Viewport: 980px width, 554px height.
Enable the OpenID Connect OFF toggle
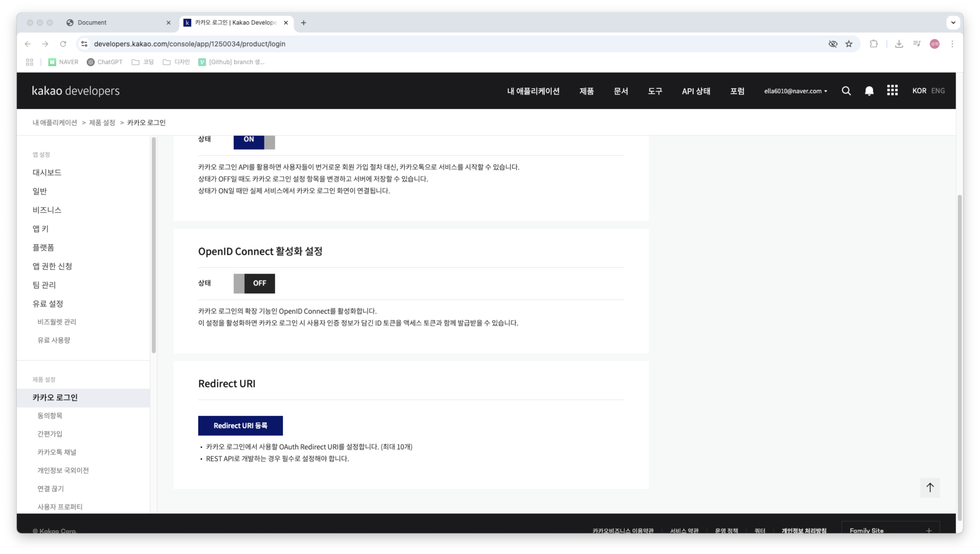tap(254, 283)
